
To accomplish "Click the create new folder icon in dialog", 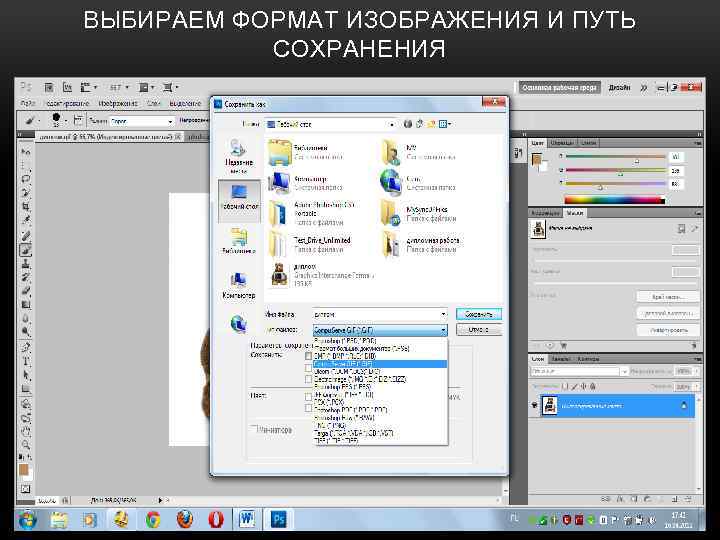I will [x=431, y=124].
